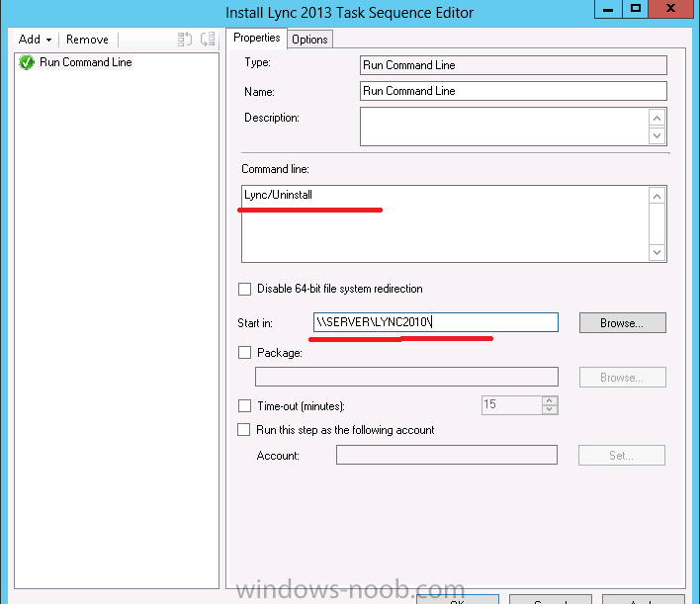Viewport: 700px width, 604px height.
Task: Click into the Name text field
Action: point(513,91)
